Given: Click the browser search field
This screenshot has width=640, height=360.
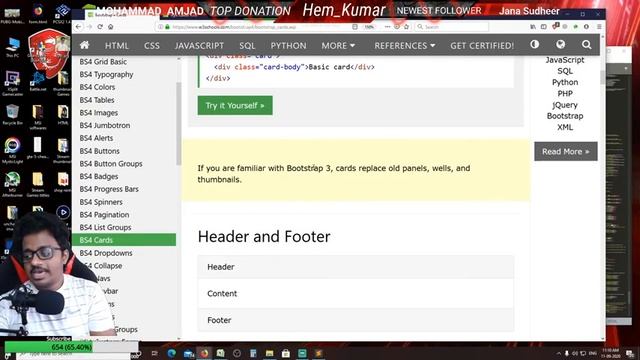Looking at the screenshot, I should pyautogui.click(x=451, y=27).
